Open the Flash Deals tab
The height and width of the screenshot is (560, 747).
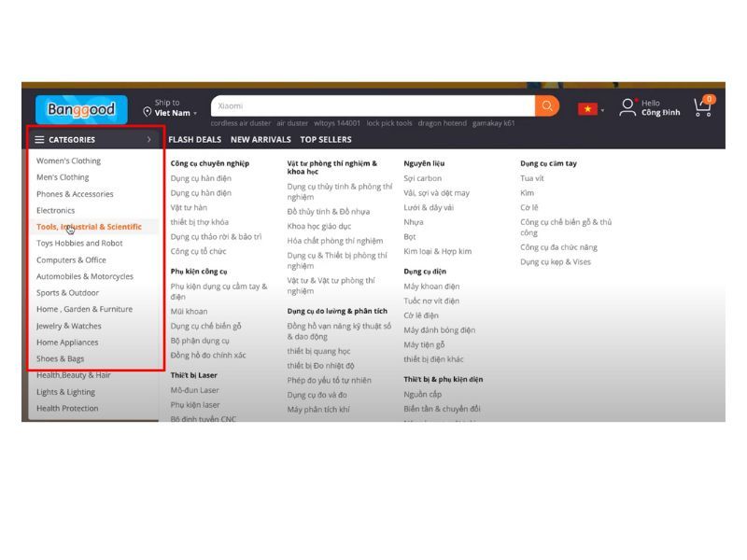(x=194, y=140)
